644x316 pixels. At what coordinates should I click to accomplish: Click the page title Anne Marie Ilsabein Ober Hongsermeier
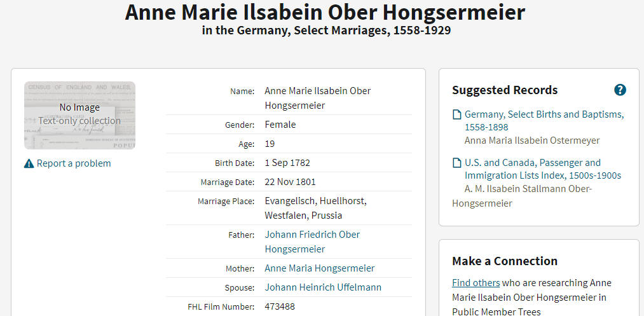[325, 12]
